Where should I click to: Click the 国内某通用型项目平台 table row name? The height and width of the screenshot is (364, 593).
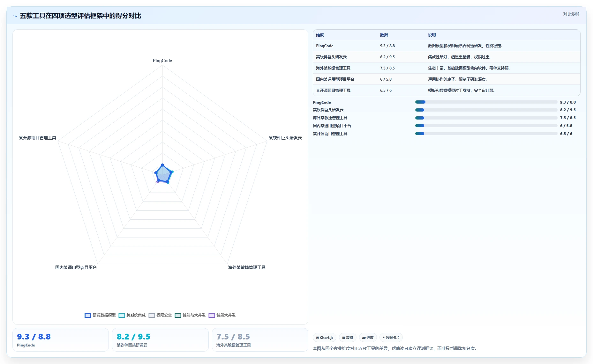(x=335, y=79)
